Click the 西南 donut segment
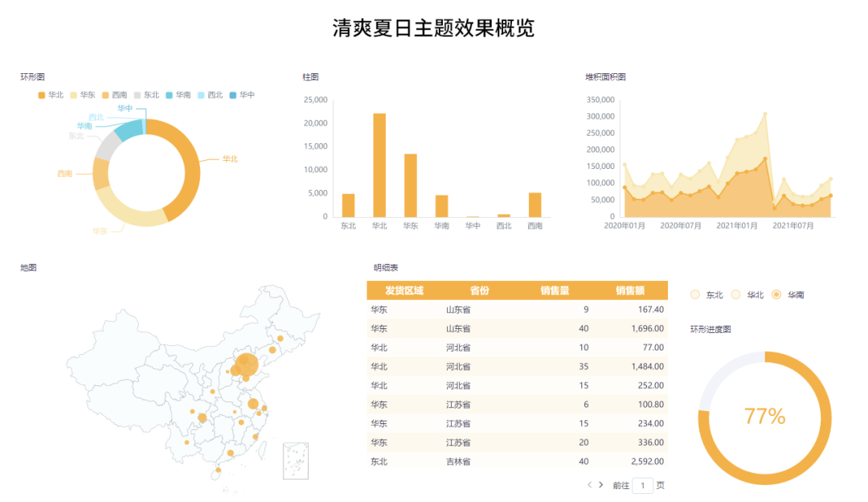The height and width of the screenshot is (502, 868). point(100,174)
